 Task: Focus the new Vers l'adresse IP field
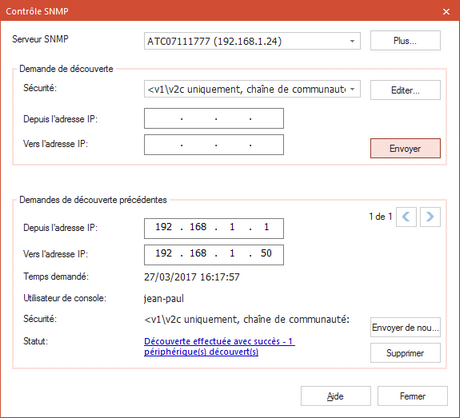click(214, 145)
